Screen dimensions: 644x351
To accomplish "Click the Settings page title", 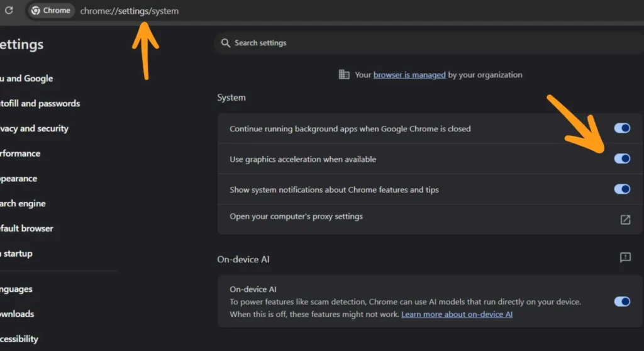I will coord(21,45).
